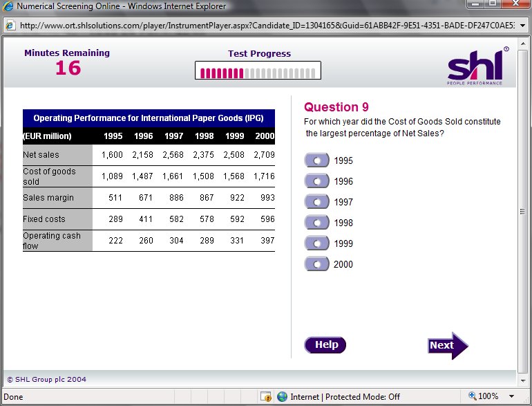Viewport: 532px width, 406px height.
Task: Select the 2000 answer option
Action: tap(316, 264)
